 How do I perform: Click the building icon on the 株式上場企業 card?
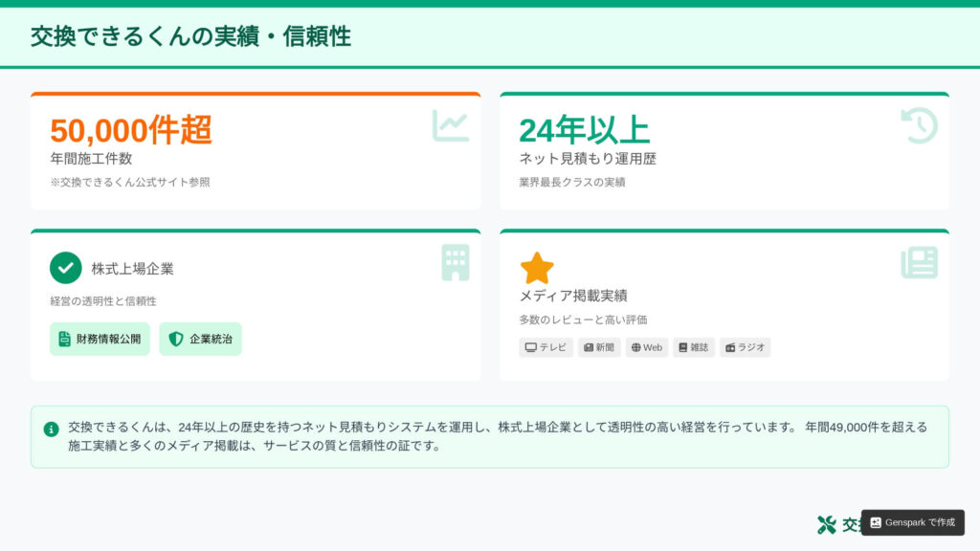[x=456, y=262]
